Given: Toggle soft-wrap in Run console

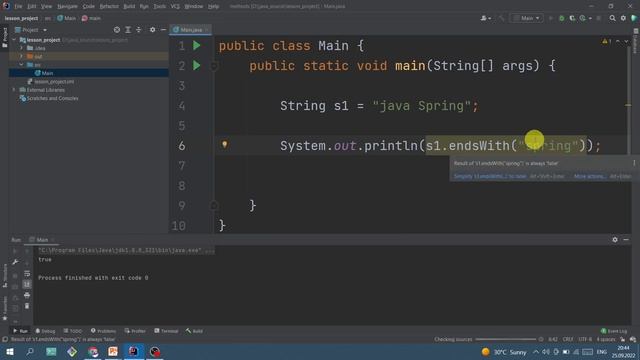Looking at the screenshot, I should [x=27, y=273].
